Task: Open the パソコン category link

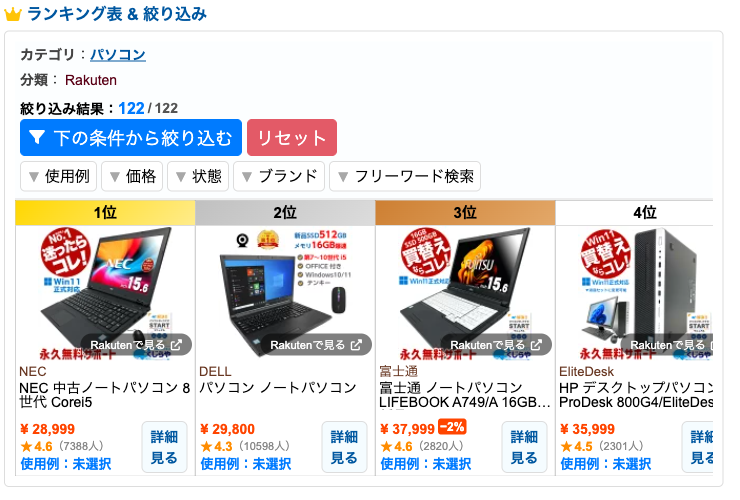Action: click(x=118, y=54)
